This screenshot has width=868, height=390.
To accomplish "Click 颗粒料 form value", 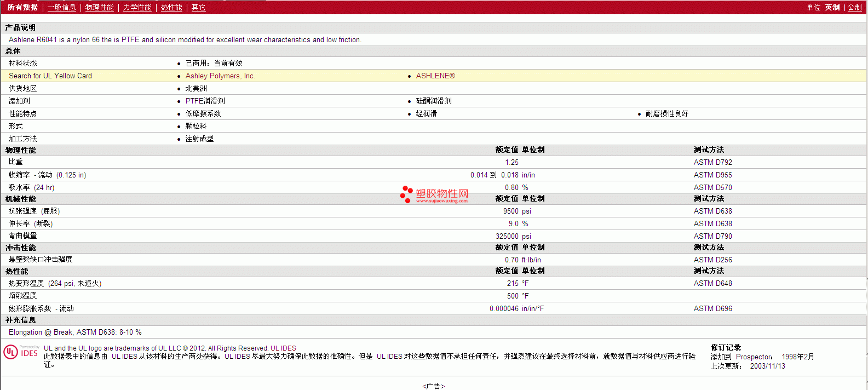I will click(x=196, y=127).
